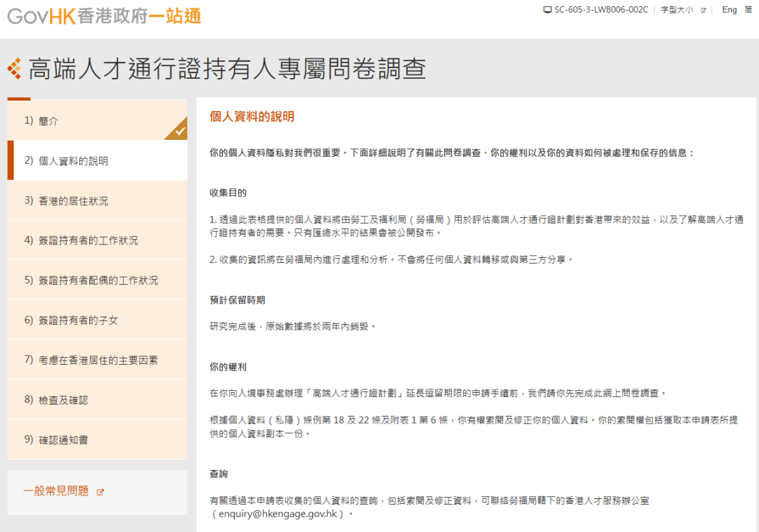The height and width of the screenshot is (532, 759).
Task: Select step 2) 個人資料的說明
Action: pyautogui.click(x=97, y=160)
